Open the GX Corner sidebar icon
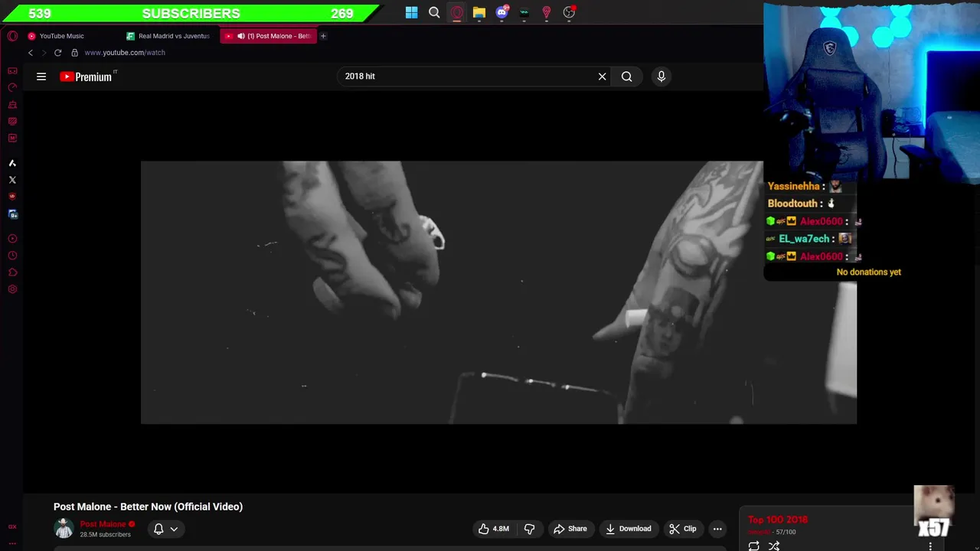The width and height of the screenshot is (980, 551). (x=12, y=71)
